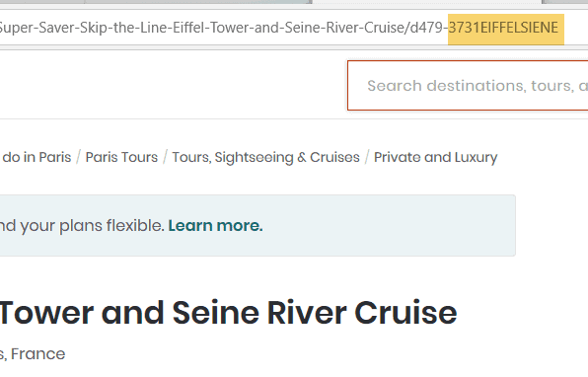Follow the Learn more link
Viewport: 588px width, 377px height.
(x=216, y=225)
